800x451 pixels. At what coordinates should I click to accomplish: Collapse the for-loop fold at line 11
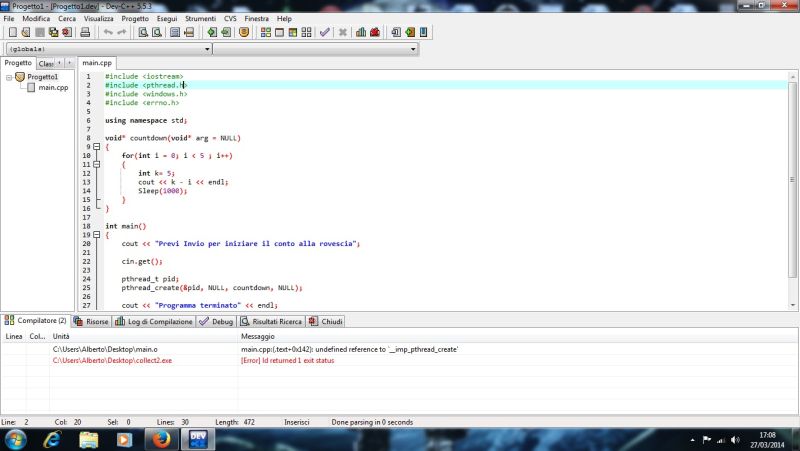click(96, 165)
